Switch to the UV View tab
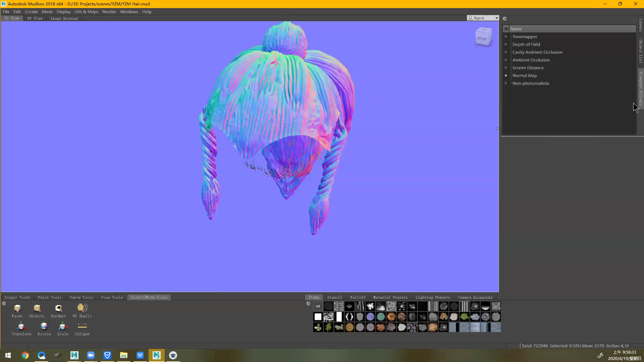The height and width of the screenshot is (362, 644). click(x=35, y=18)
